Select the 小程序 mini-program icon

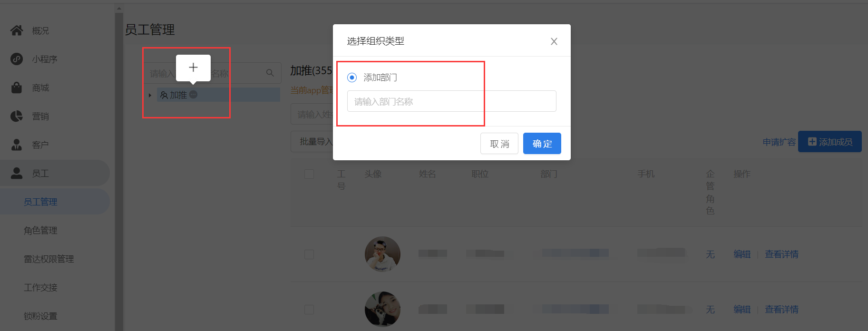(17, 59)
